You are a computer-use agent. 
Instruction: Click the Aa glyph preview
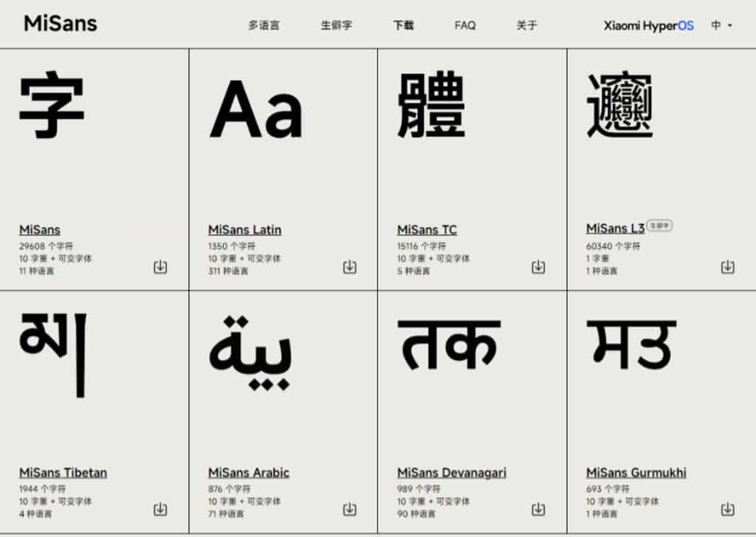point(256,109)
